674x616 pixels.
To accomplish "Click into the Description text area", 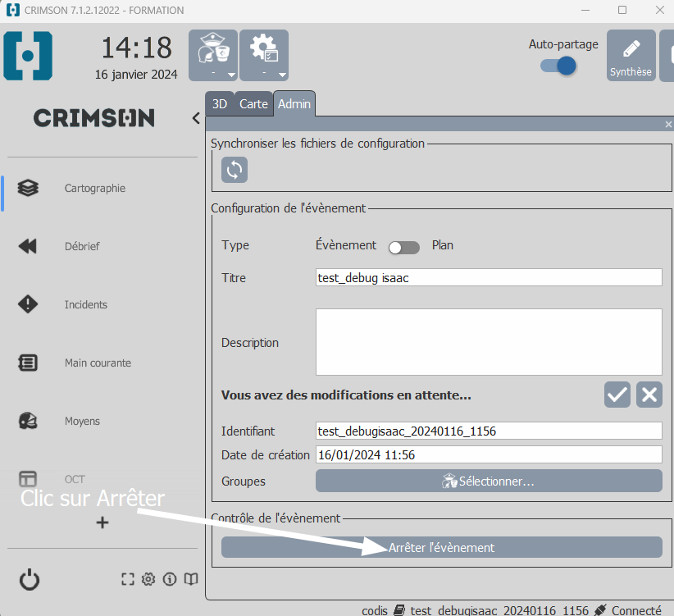I will pos(489,342).
